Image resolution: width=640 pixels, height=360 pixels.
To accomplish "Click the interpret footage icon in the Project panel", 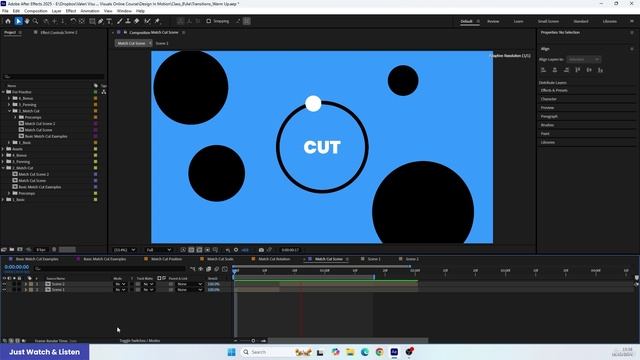I will pos(4,249).
